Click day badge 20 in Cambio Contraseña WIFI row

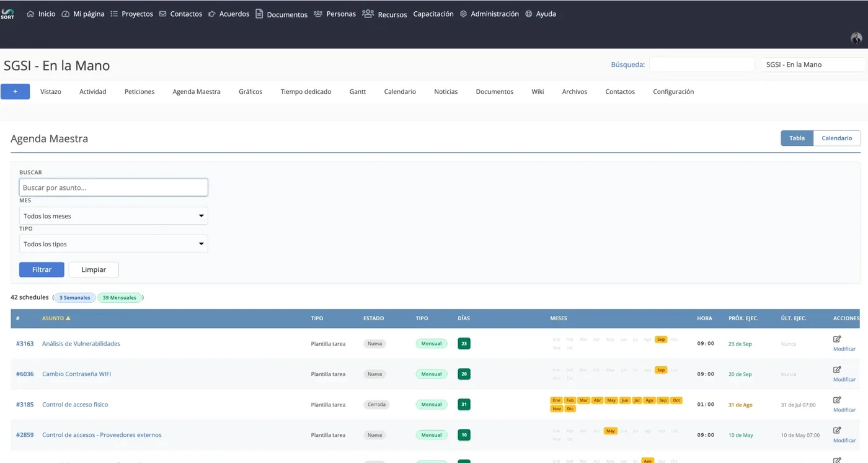[464, 374]
